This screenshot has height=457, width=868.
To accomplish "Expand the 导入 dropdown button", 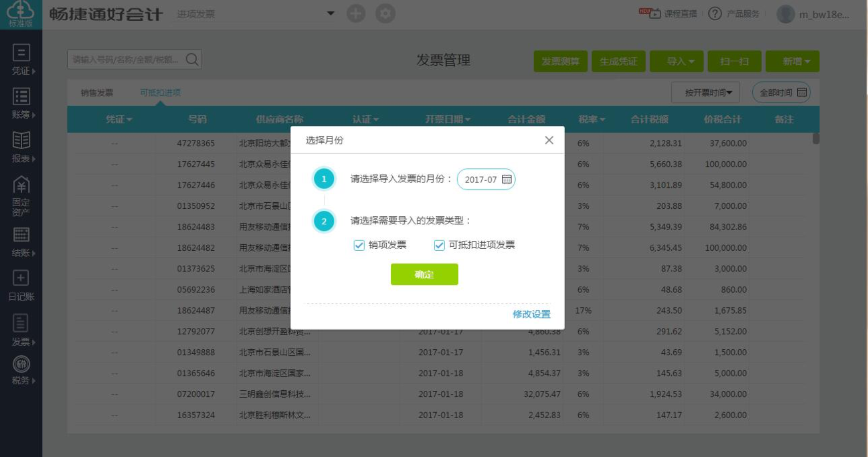I will (677, 61).
